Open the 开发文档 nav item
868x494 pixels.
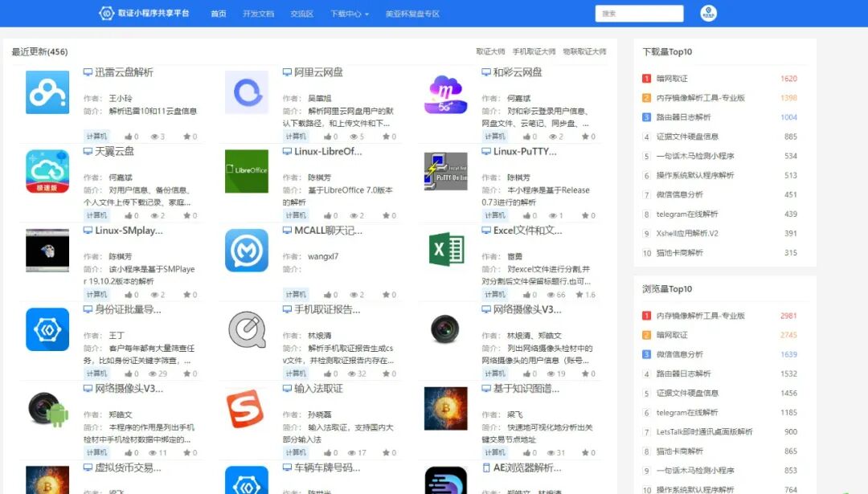tap(258, 14)
